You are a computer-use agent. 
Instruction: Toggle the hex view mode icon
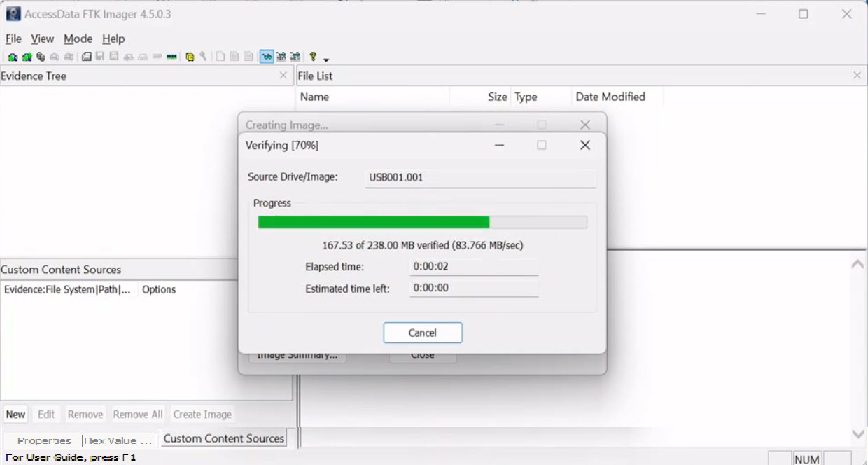[295, 57]
